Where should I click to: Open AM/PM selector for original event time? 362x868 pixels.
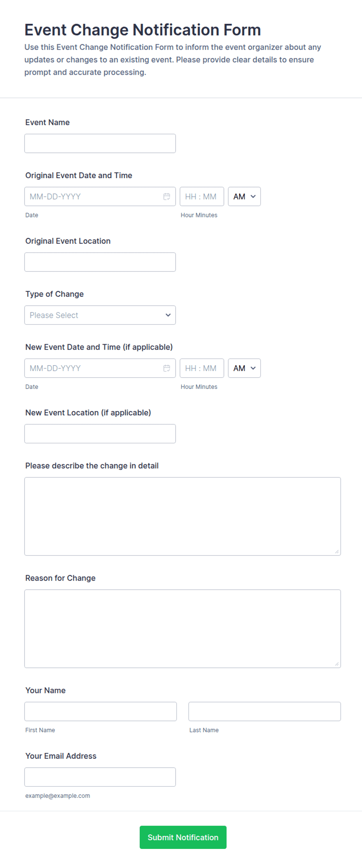click(x=244, y=196)
